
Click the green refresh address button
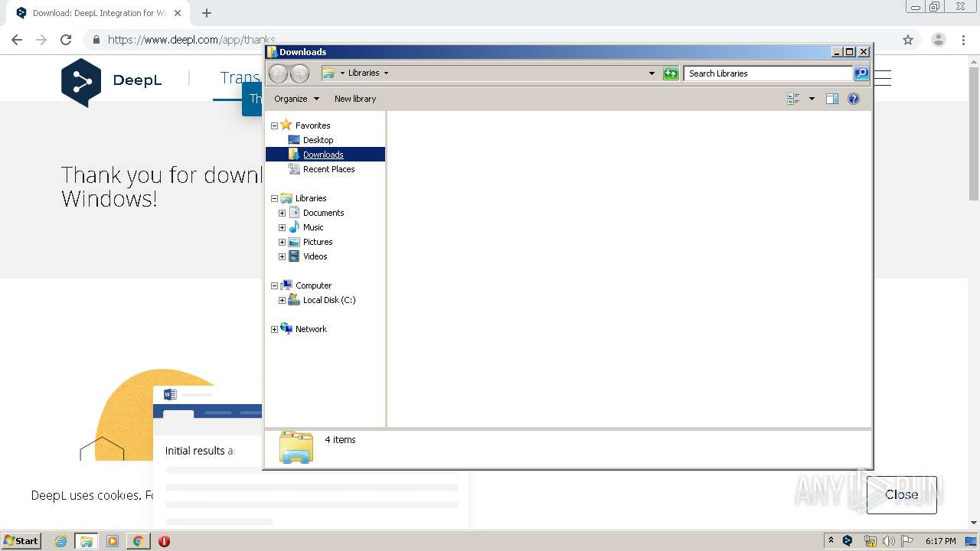[x=671, y=73]
